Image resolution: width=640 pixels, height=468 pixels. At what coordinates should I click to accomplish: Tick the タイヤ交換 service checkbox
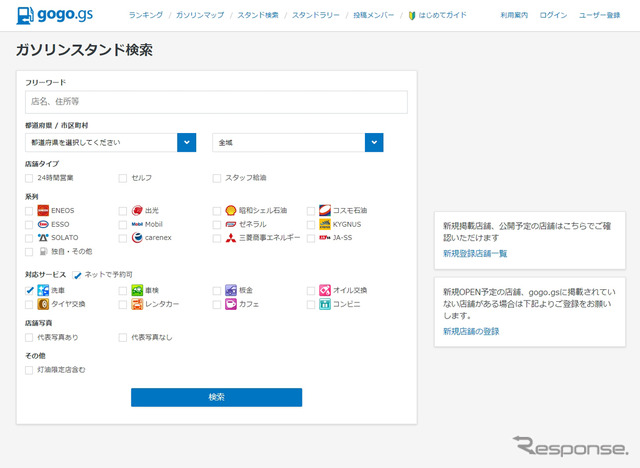pos(29,304)
